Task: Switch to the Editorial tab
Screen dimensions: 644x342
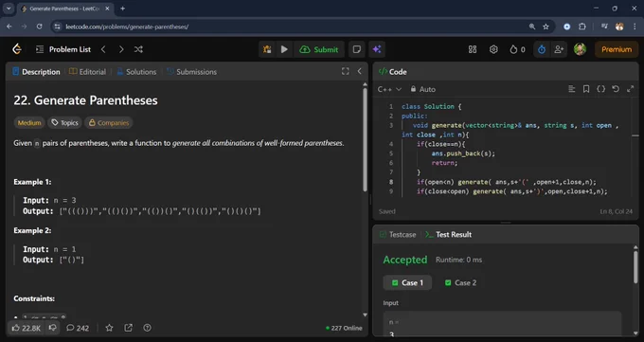Action: pyautogui.click(x=87, y=71)
